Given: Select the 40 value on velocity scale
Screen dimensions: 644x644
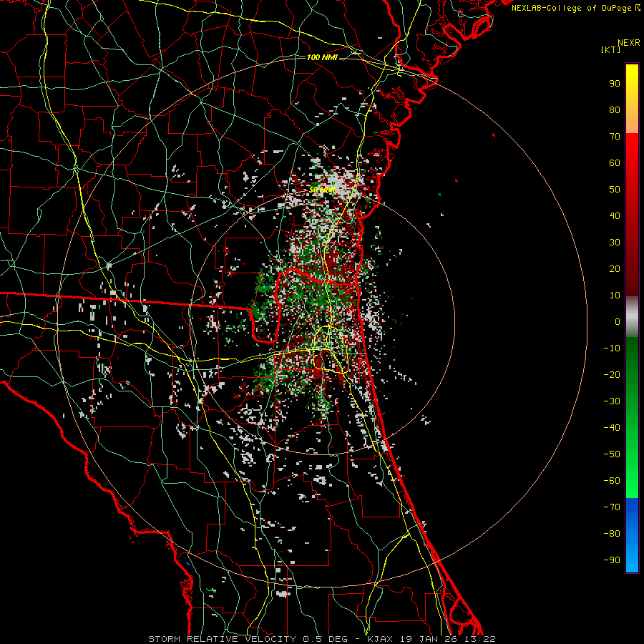Looking at the screenshot, I should (615, 215).
